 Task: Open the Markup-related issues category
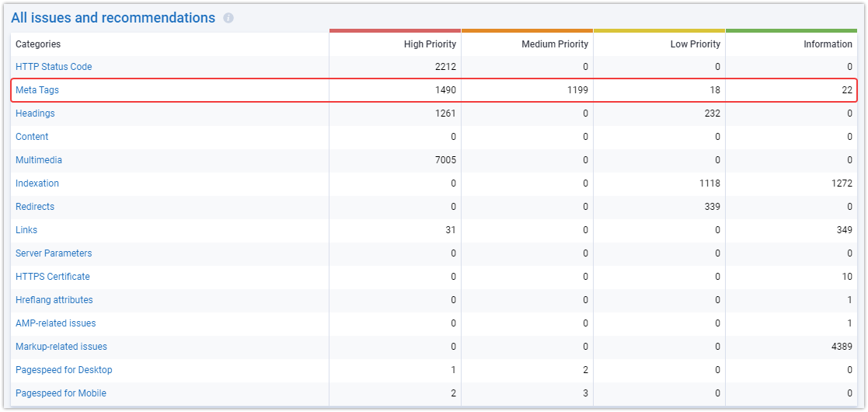pos(61,346)
